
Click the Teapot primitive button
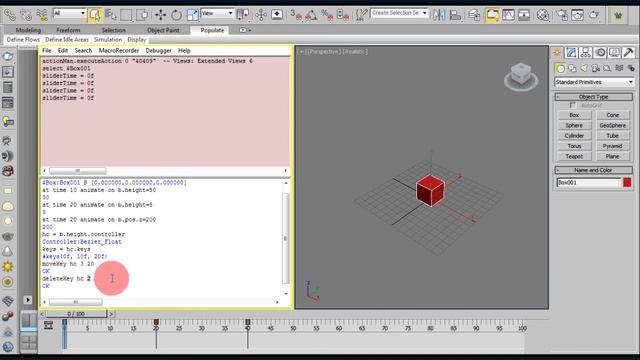tap(574, 156)
